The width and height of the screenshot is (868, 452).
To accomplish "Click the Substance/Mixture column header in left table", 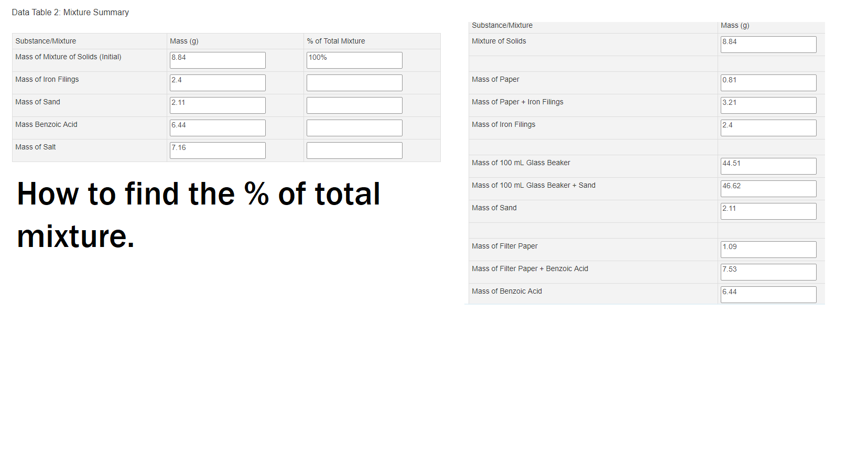I will 46,41.
